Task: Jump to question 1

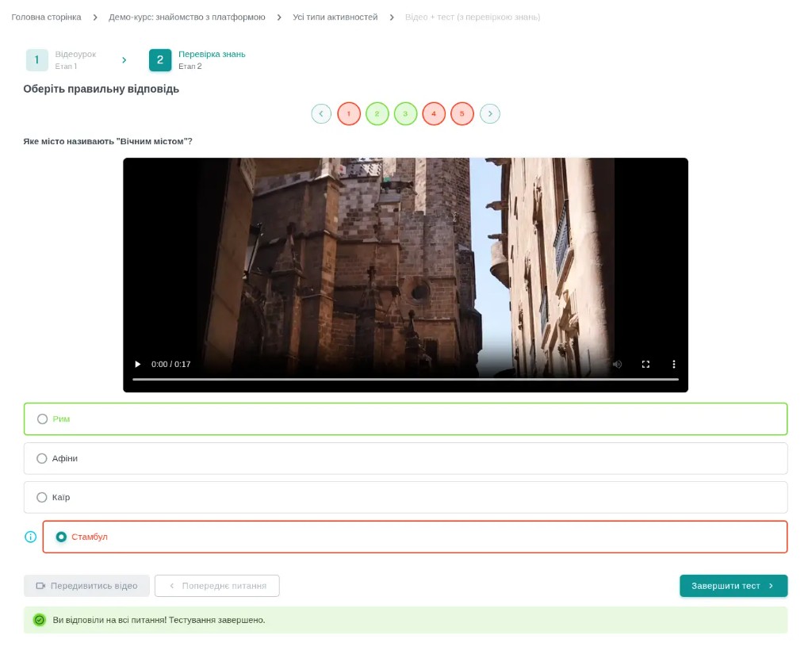Action: point(349,114)
